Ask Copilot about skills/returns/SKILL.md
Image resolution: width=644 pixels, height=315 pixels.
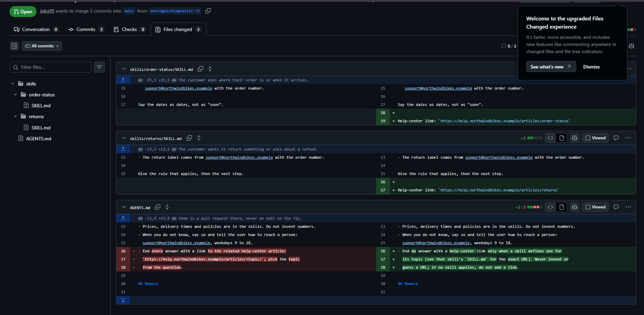(575, 138)
